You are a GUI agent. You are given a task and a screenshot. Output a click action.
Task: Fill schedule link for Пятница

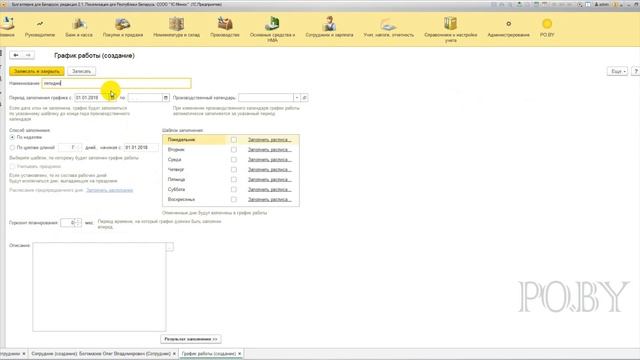pos(270,180)
